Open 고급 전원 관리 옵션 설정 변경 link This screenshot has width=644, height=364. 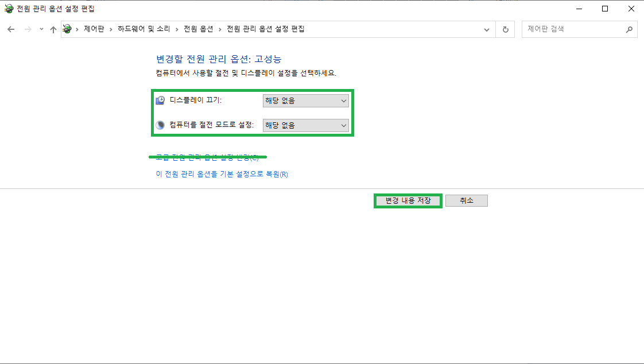pos(207,157)
